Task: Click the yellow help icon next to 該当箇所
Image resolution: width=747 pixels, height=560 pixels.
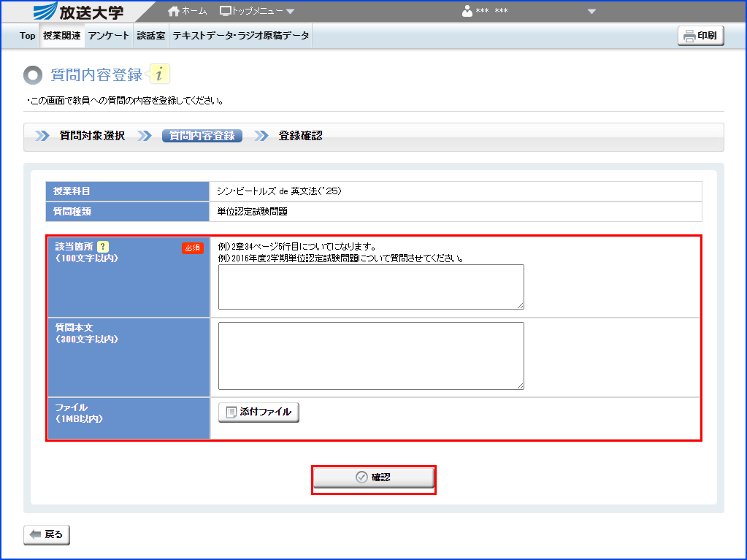Action: pos(102,246)
